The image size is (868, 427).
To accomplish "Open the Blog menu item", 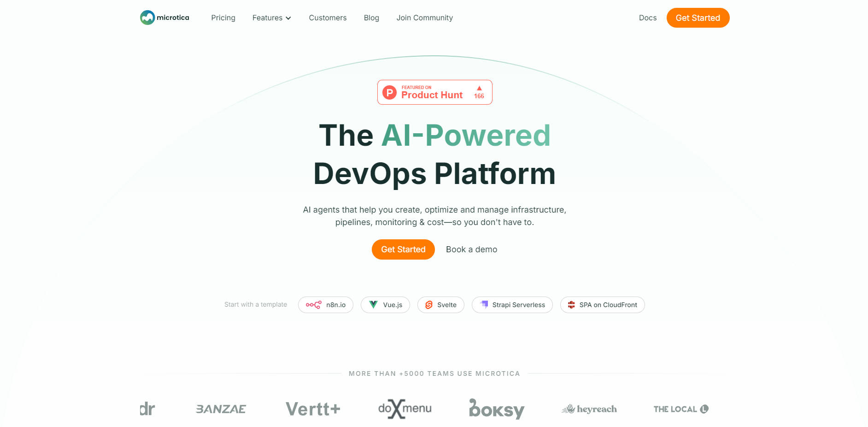I will coord(371,18).
